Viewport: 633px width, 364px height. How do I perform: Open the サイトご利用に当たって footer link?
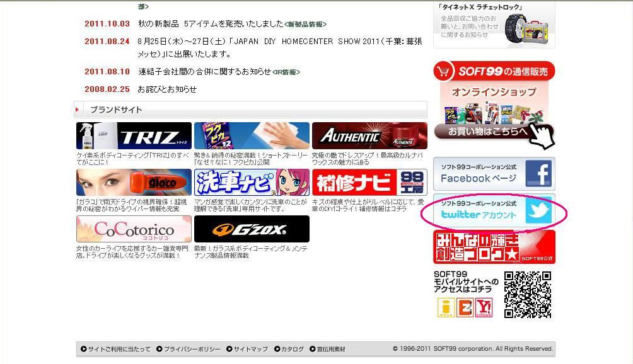coord(115,349)
